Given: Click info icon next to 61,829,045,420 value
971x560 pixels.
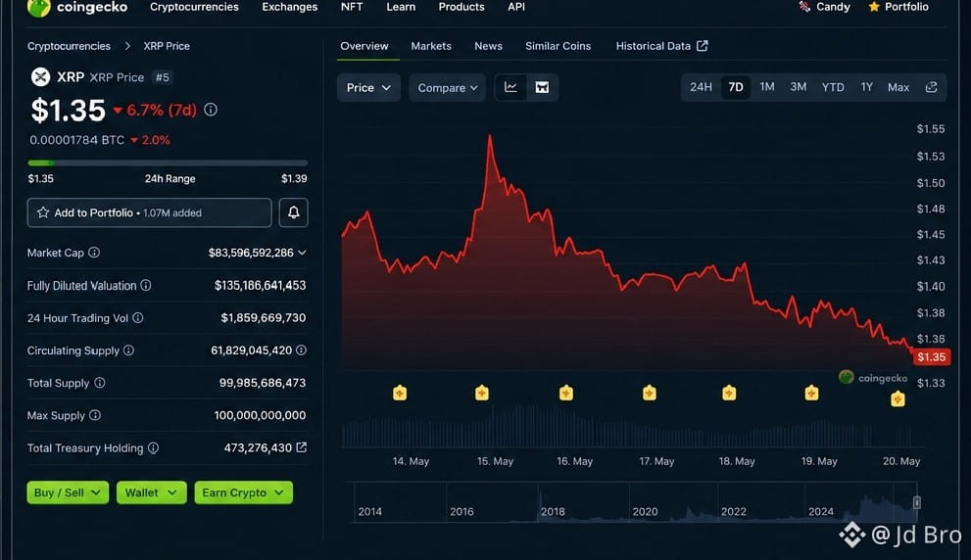Looking at the screenshot, I should coord(301,350).
